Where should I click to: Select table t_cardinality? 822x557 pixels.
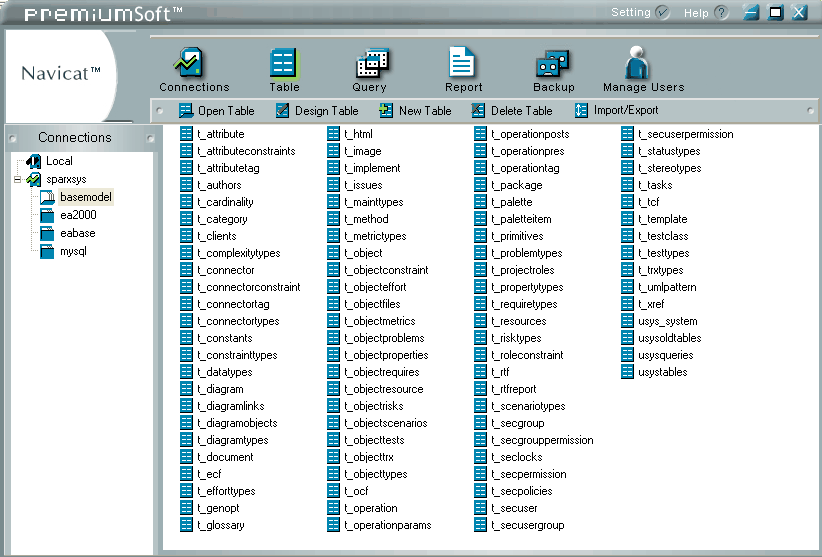225,202
